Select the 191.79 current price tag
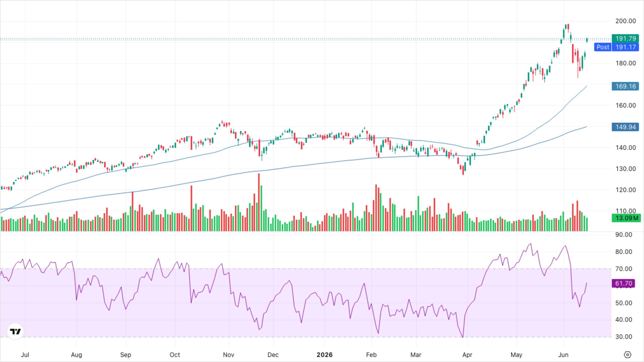Viewport: 644px width, 362px height. tap(625, 38)
